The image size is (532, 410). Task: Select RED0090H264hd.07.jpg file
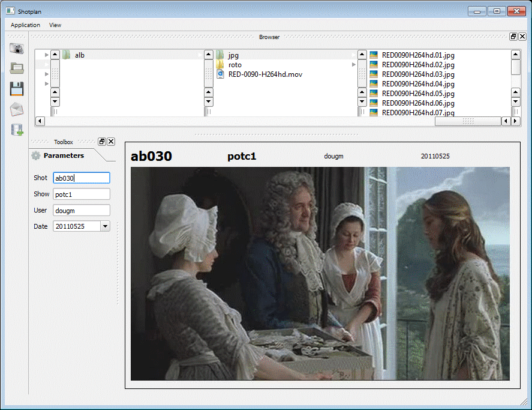tap(418, 112)
